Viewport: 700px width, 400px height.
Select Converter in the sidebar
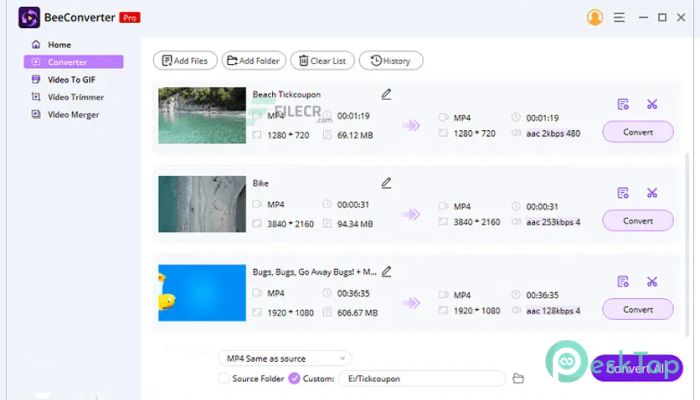(x=74, y=62)
